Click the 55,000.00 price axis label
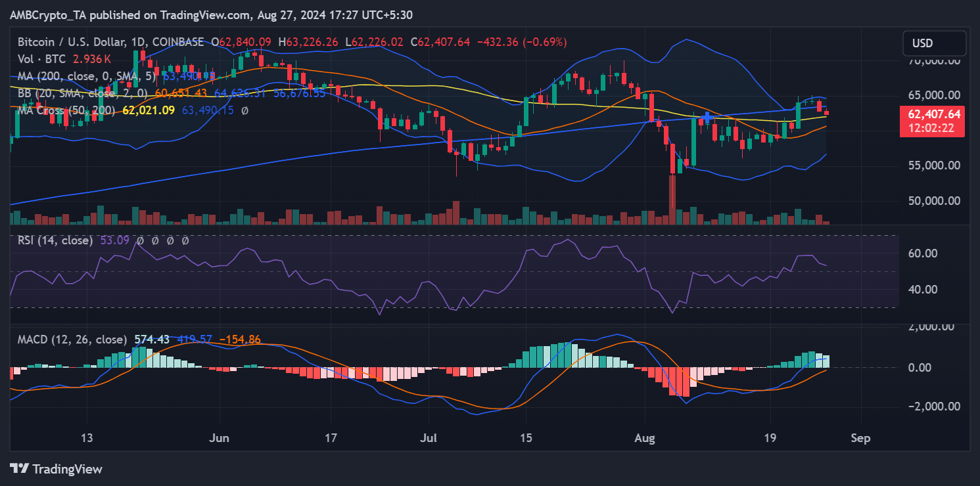 point(933,166)
